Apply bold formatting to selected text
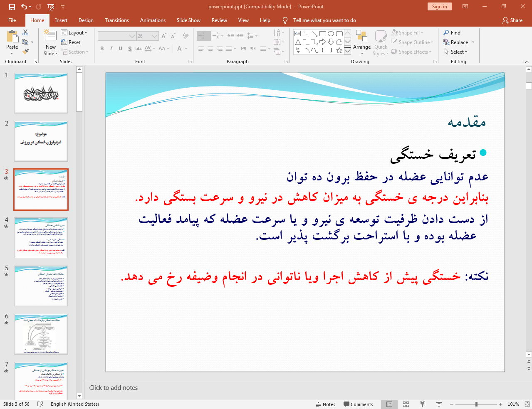The image size is (532, 409). pos(101,49)
